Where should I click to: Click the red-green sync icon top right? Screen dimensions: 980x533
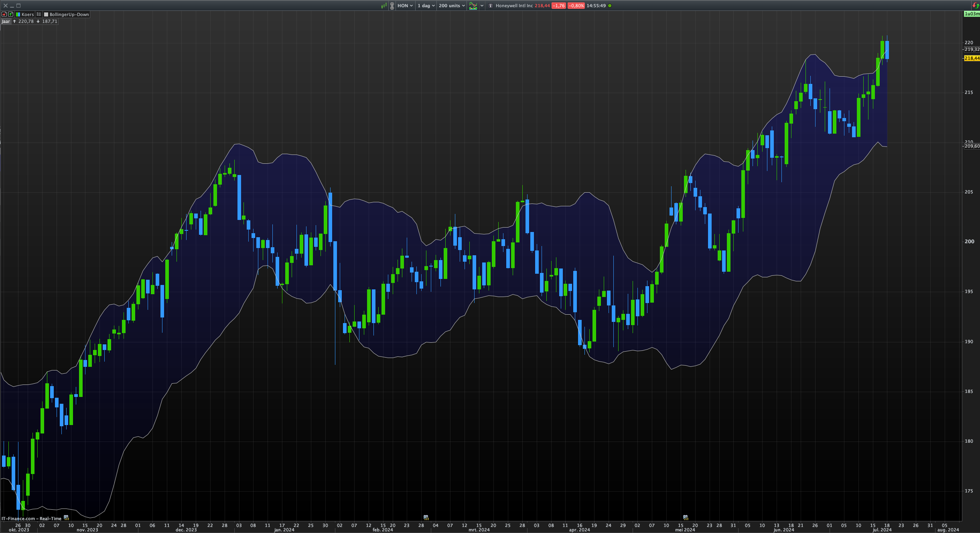click(976, 5)
